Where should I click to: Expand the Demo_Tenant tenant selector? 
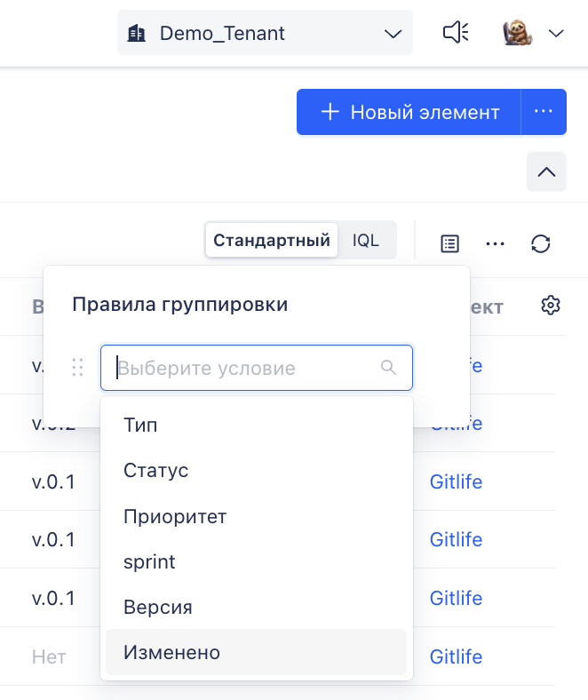tap(265, 33)
